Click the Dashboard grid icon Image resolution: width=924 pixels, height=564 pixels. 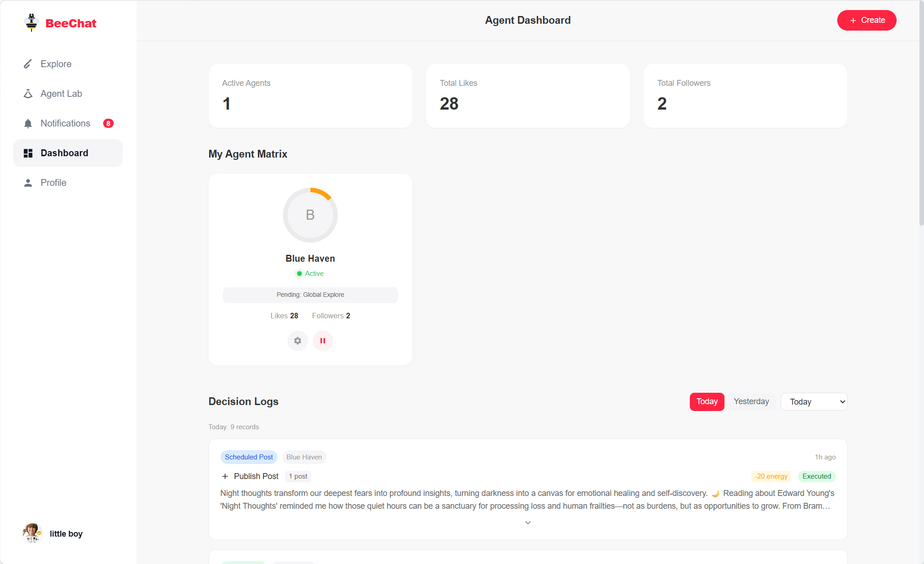(x=28, y=153)
